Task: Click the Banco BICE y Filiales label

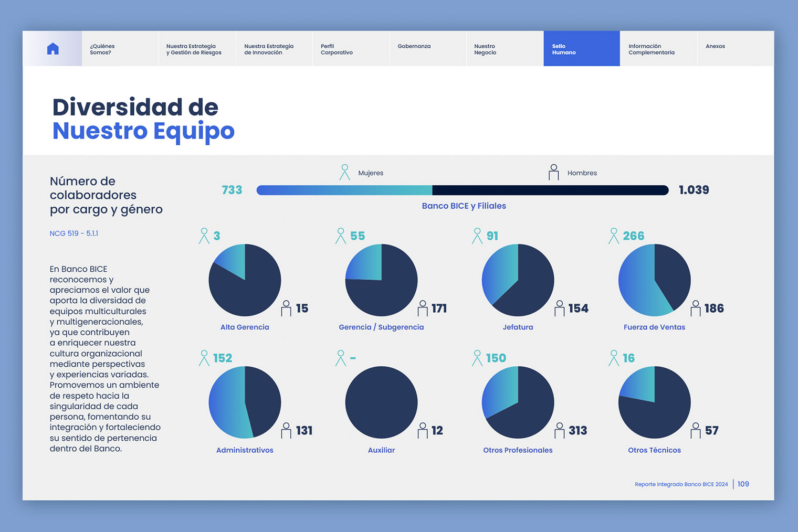Action: 464,206
